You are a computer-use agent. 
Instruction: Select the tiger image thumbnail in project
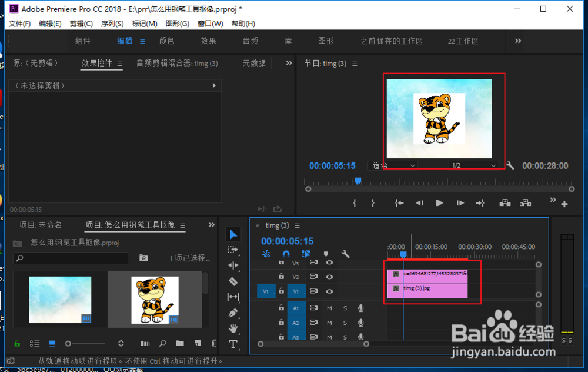point(155,300)
